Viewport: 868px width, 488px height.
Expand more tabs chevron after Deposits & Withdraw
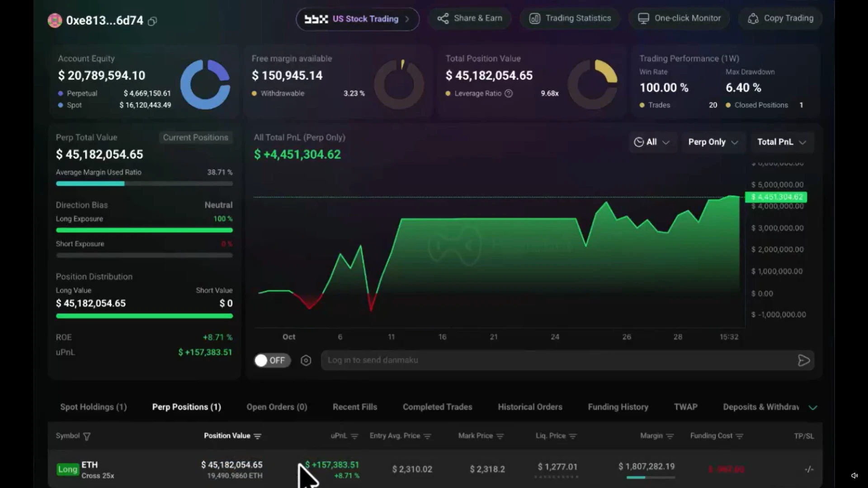pyautogui.click(x=813, y=408)
